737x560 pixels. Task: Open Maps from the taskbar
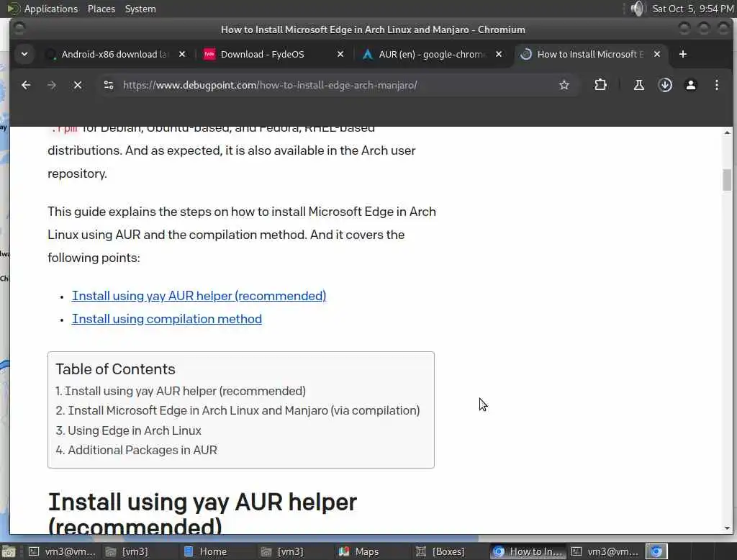359,551
